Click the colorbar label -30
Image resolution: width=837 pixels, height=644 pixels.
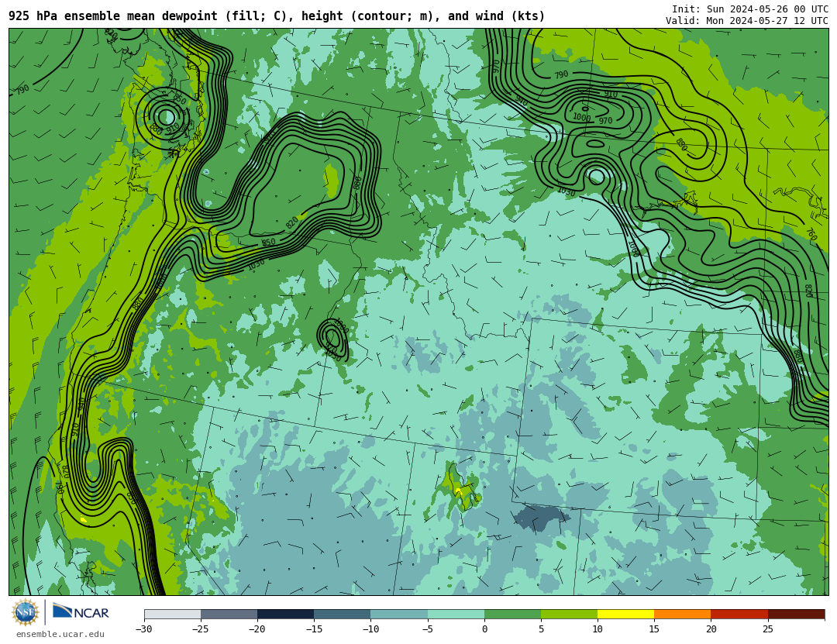click(x=143, y=629)
